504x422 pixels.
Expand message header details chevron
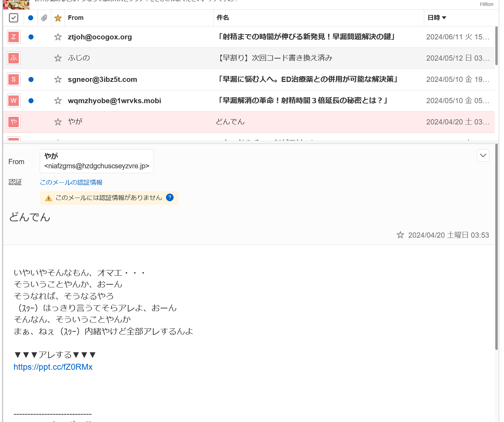[x=483, y=155]
